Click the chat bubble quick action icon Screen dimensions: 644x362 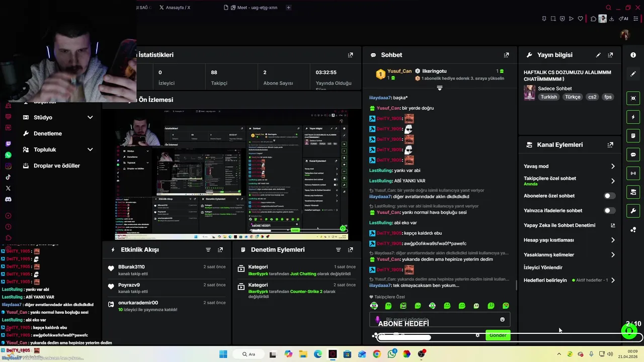tap(633, 154)
